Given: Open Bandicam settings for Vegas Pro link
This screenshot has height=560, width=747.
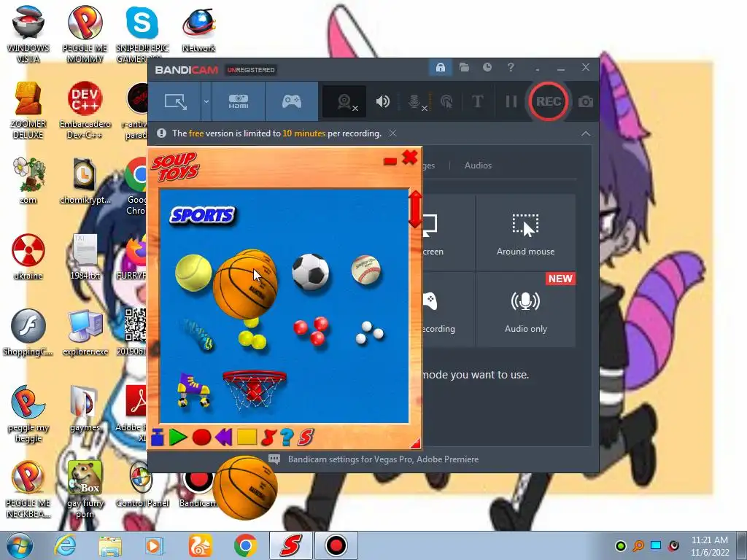Looking at the screenshot, I should pyautogui.click(x=383, y=459).
